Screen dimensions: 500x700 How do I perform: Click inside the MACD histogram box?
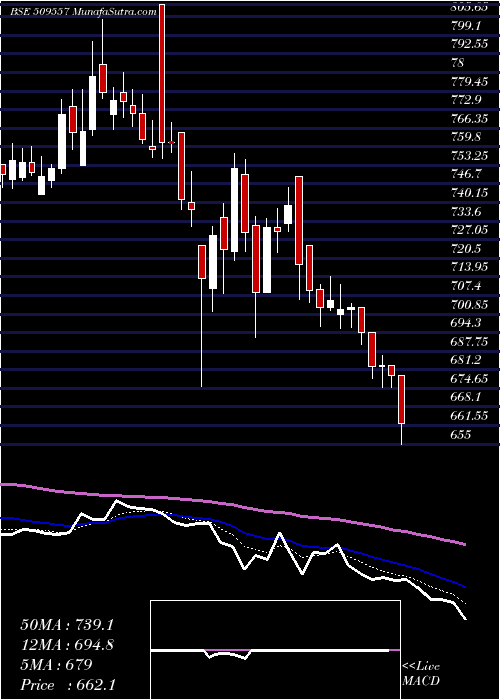click(275, 650)
